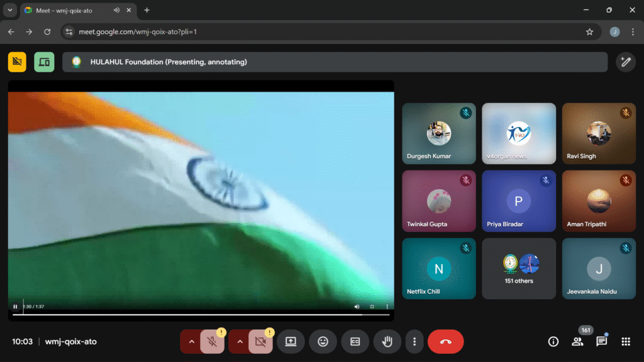Click the 151 others participant tile

tap(519, 268)
